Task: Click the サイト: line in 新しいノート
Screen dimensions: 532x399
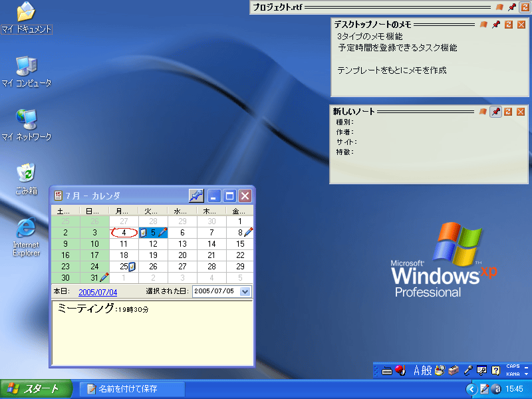Action: pyautogui.click(x=346, y=142)
